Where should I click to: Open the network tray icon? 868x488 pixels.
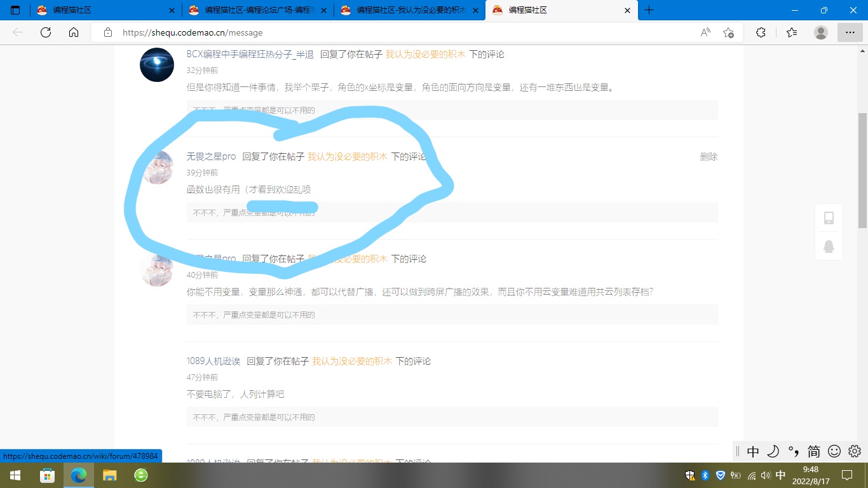[x=752, y=475]
